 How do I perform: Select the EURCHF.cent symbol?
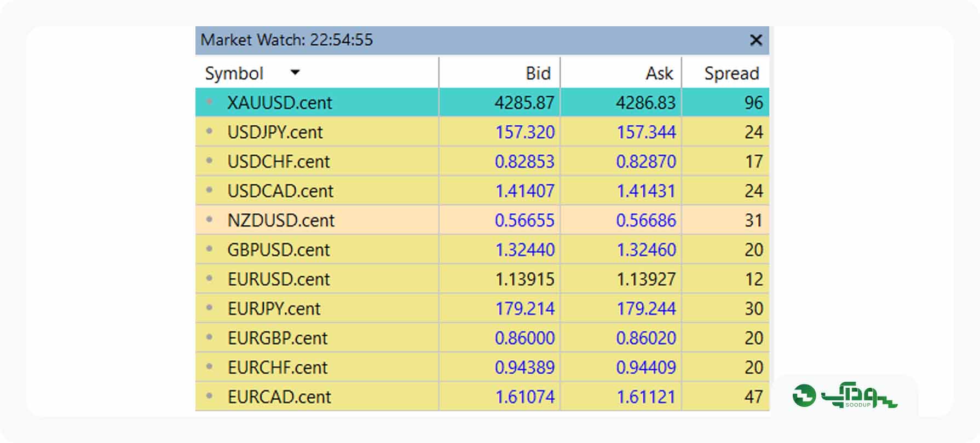click(x=278, y=368)
